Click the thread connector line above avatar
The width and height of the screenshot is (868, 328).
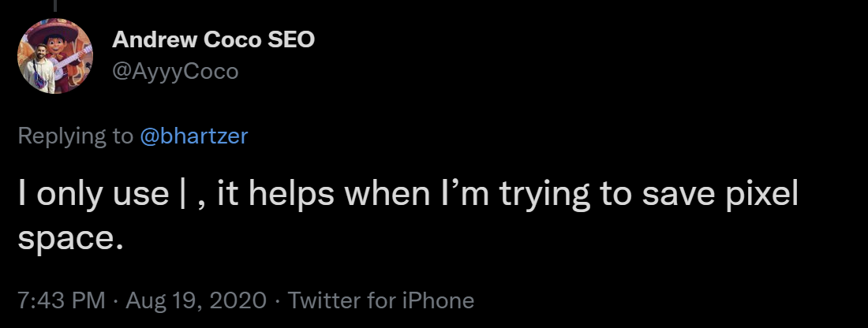coord(55,6)
